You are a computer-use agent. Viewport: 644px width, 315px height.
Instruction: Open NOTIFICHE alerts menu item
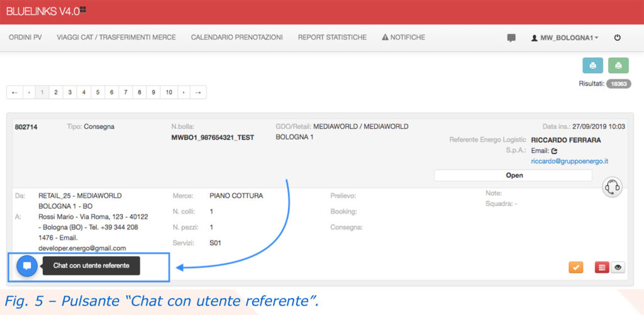403,38
